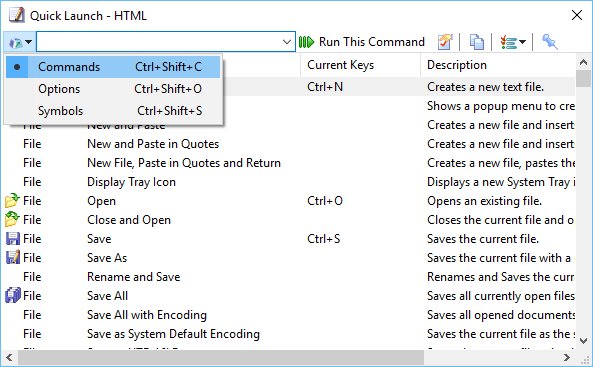
Task: Click the Run This Command button
Action: [x=362, y=42]
